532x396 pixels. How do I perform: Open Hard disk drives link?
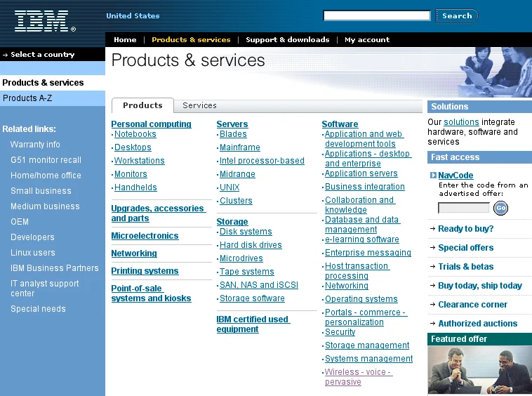click(x=251, y=245)
